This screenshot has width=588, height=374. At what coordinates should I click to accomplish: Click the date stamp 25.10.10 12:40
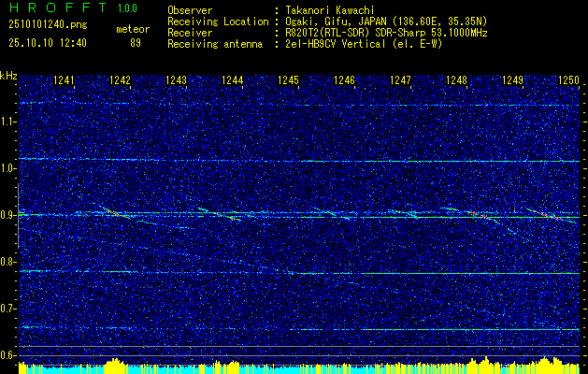coord(48,43)
